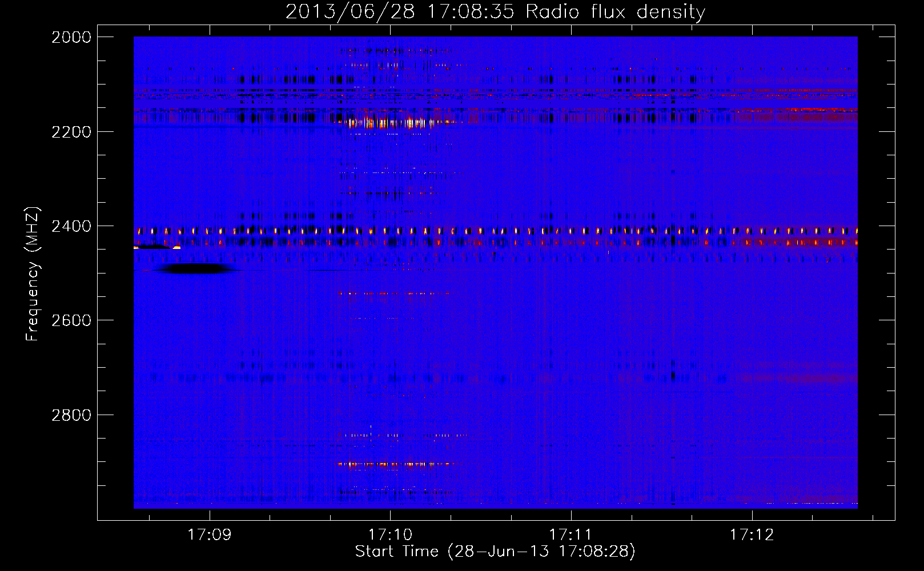
Task: Click the "2800" frequency axis label
Action: point(71,415)
